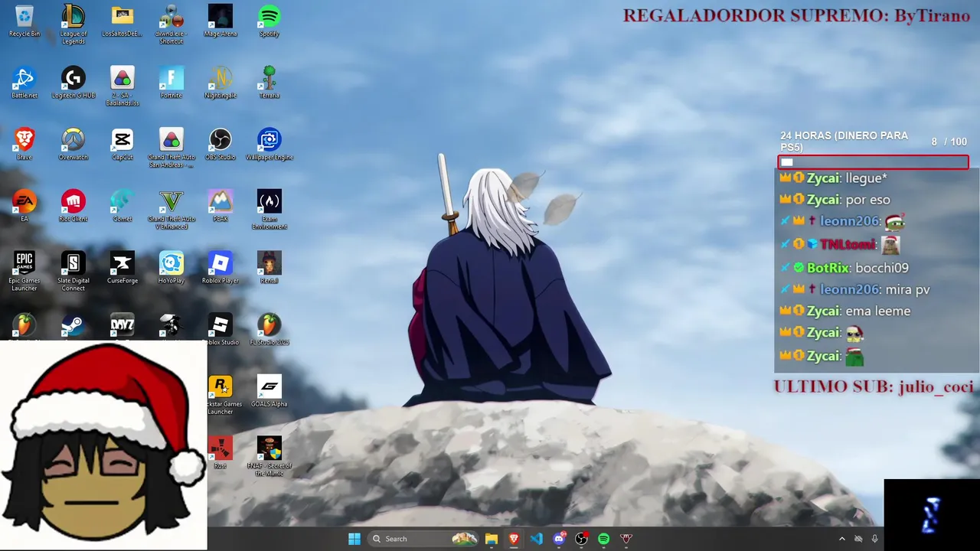Click the 24 HORAS goal progress bar
The image size is (980, 551).
[x=874, y=162]
